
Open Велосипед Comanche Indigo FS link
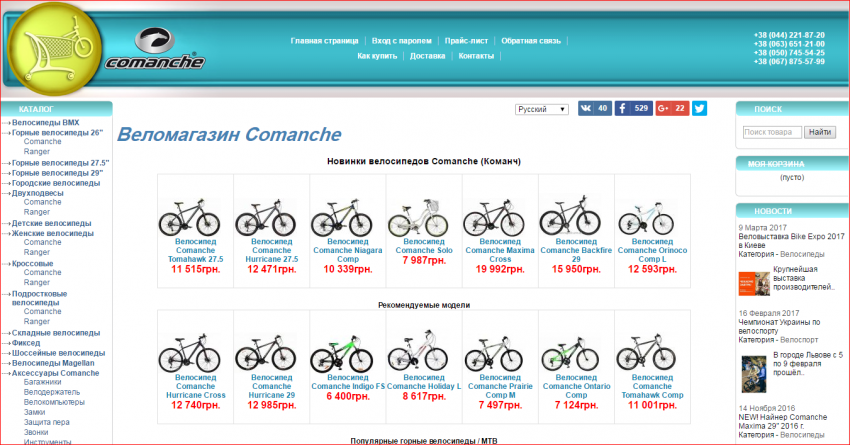point(348,382)
